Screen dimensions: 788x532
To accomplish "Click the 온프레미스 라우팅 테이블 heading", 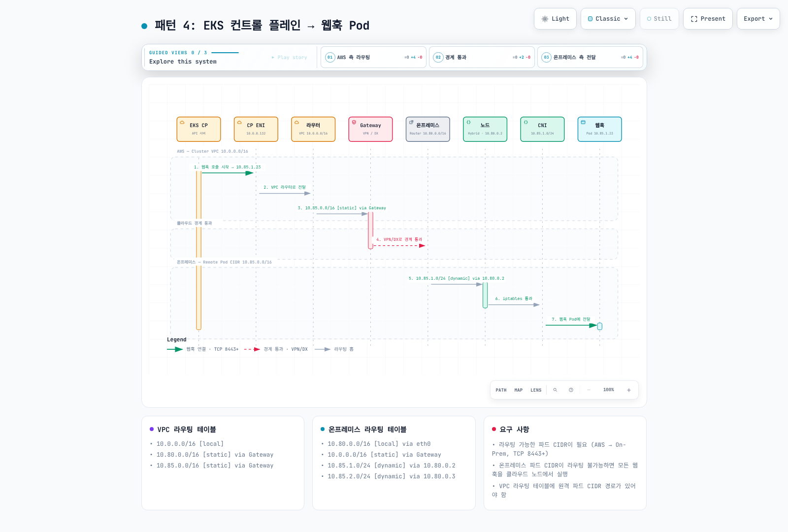I will pos(367,430).
